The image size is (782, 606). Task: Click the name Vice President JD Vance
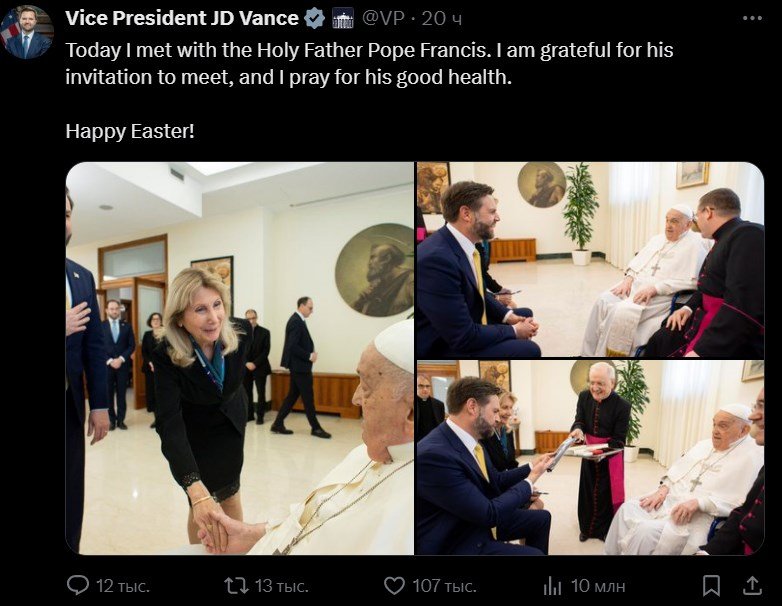coord(181,18)
